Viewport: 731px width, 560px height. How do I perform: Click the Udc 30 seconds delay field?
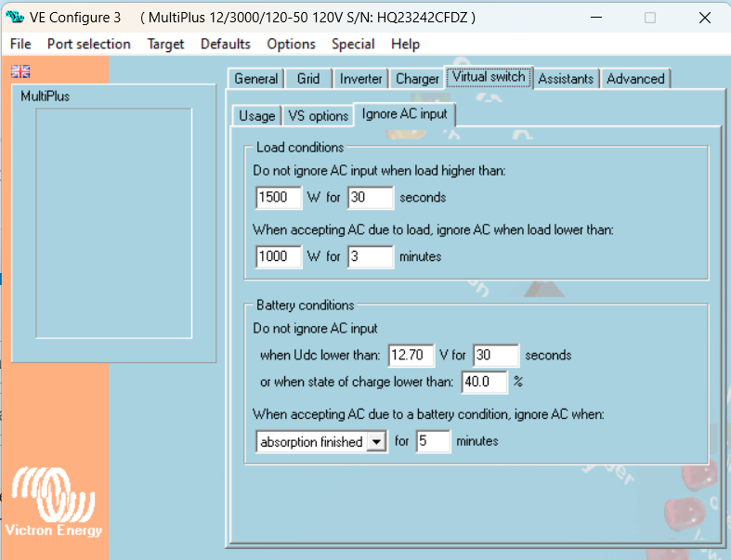[x=496, y=356]
